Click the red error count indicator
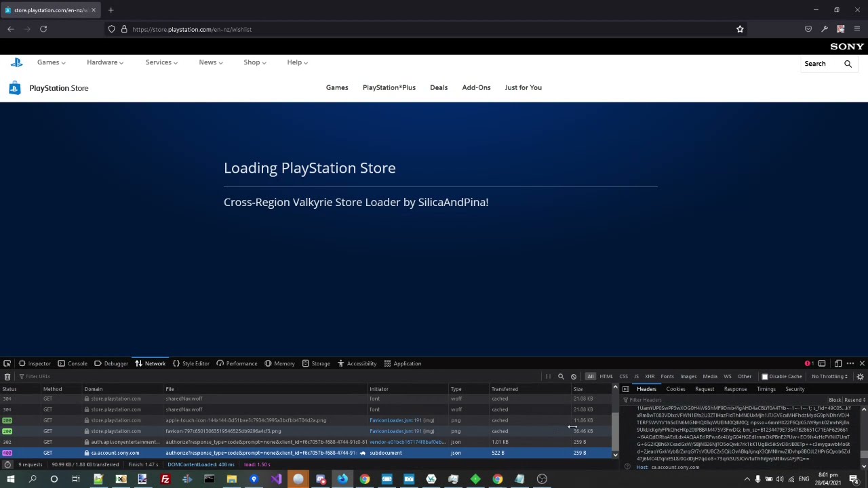 [x=808, y=363]
